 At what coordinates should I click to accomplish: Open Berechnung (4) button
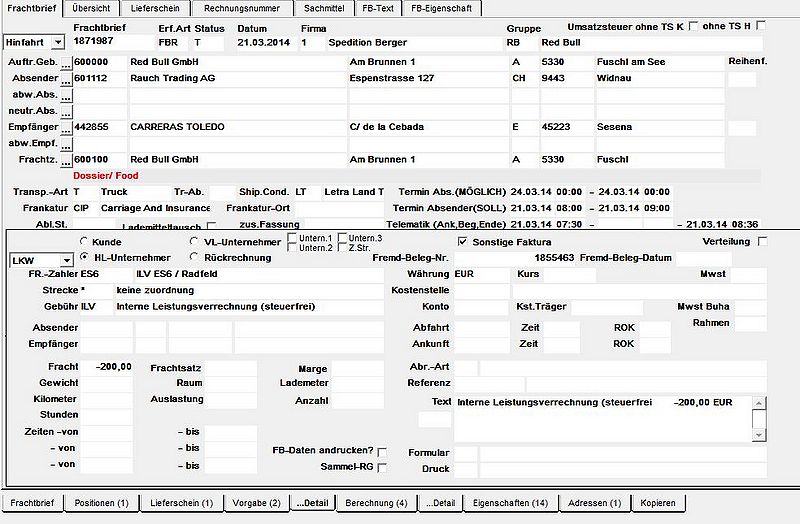tap(377, 503)
